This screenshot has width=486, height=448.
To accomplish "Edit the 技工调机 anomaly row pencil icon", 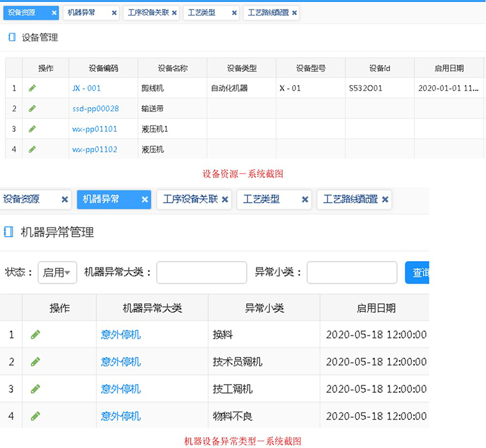I will (x=35, y=388).
